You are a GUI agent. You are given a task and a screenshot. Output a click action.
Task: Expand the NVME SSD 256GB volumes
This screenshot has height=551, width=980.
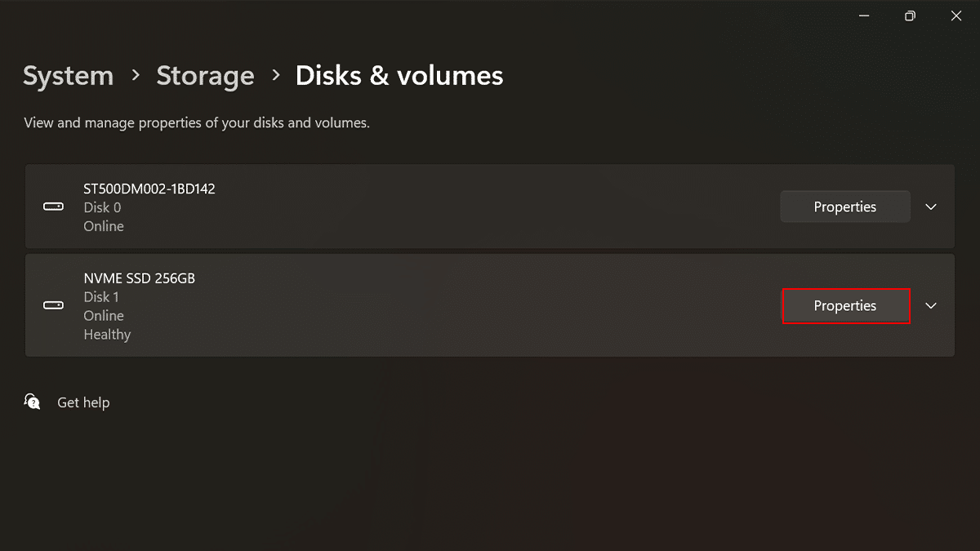pyautogui.click(x=931, y=305)
